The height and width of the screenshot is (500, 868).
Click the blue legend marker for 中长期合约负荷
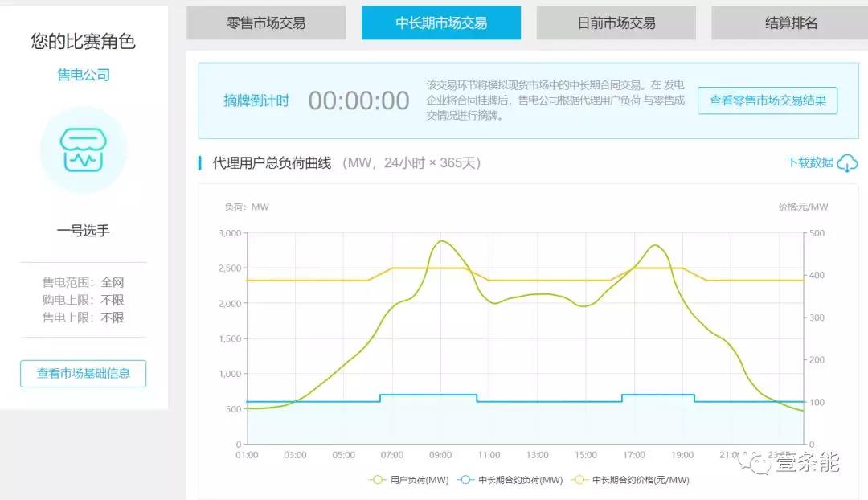466,480
